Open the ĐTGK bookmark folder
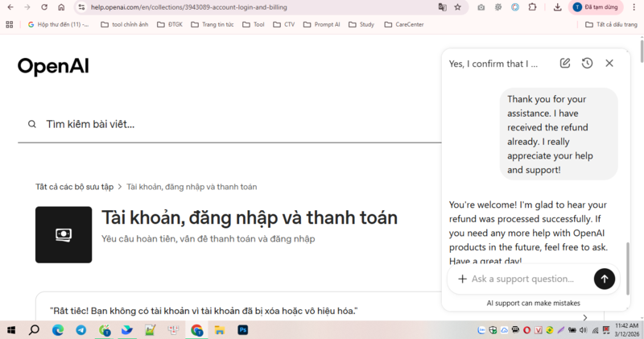The height and width of the screenshot is (339, 644). (x=170, y=25)
